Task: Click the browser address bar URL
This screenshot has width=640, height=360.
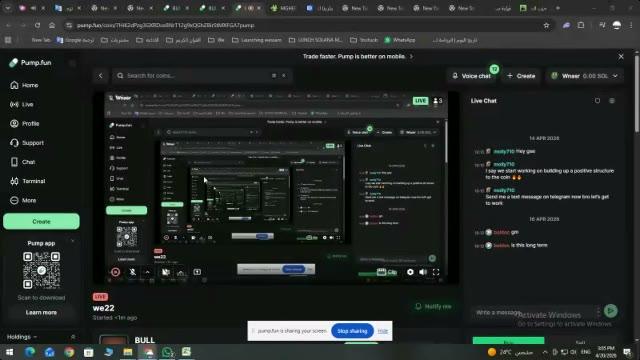Action: pos(165,25)
